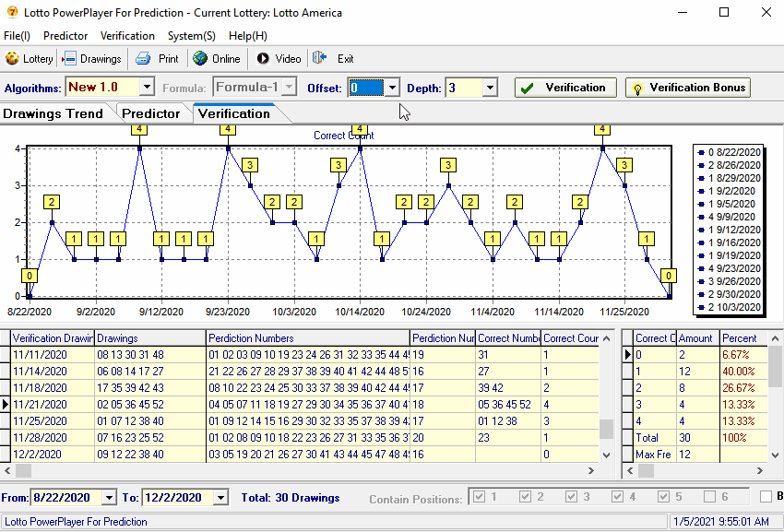
Task: Switch to the Drawings Trend tab
Action: click(x=53, y=114)
